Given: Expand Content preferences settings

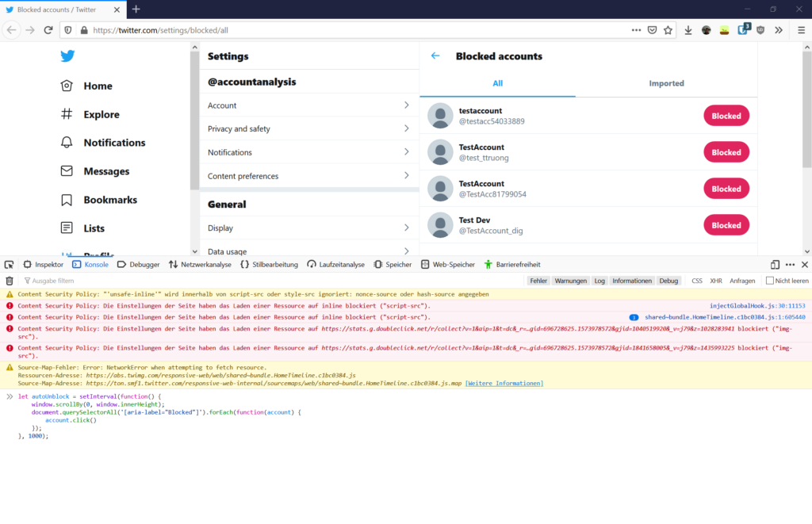Looking at the screenshot, I should click(309, 175).
